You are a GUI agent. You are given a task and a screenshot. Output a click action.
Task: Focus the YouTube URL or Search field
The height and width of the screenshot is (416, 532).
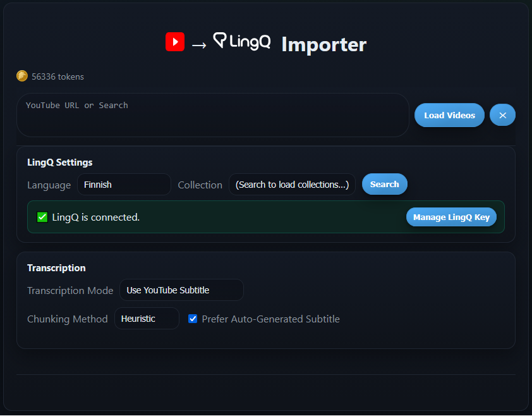click(212, 115)
